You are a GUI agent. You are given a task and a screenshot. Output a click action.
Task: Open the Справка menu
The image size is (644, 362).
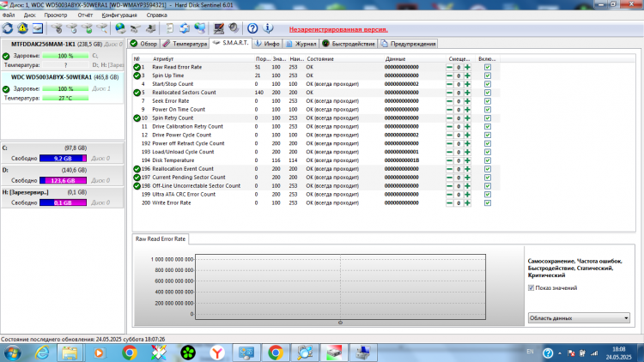click(156, 15)
